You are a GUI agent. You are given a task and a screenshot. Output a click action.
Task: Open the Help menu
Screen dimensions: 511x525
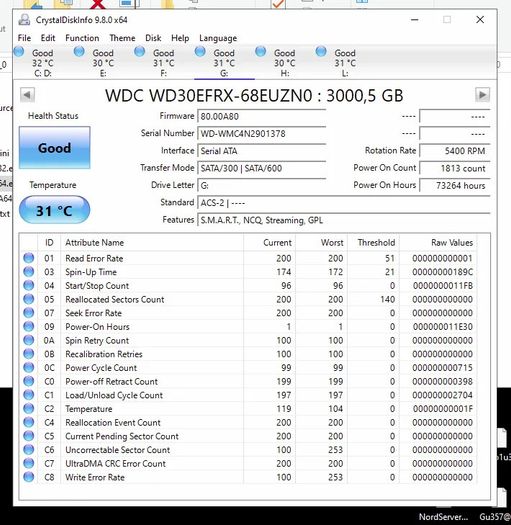180,38
